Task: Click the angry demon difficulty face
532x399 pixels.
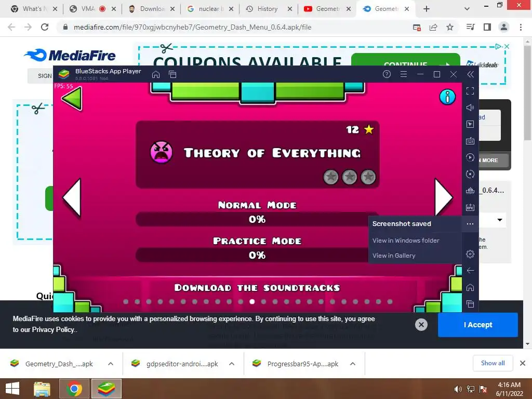Action: click(161, 152)
